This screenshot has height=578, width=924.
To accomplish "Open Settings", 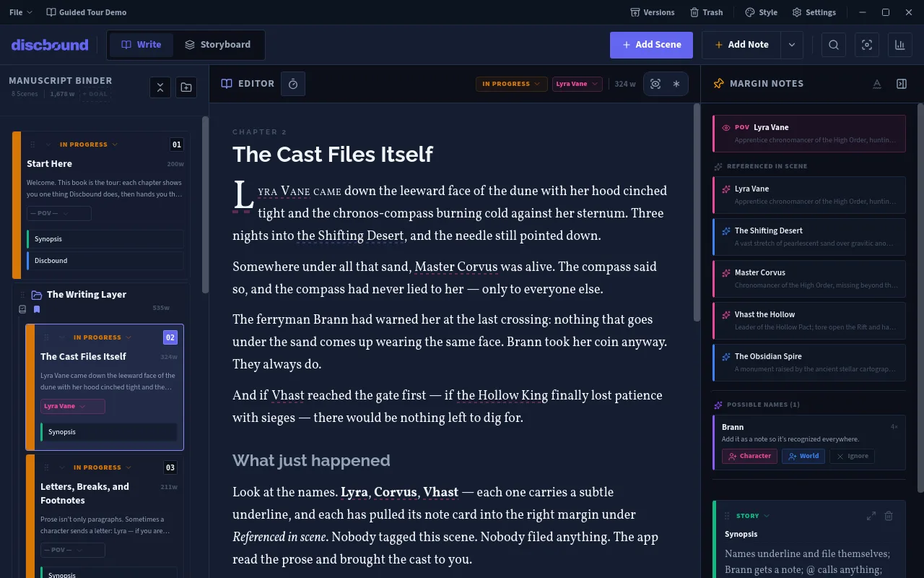I will click(814, 12).
